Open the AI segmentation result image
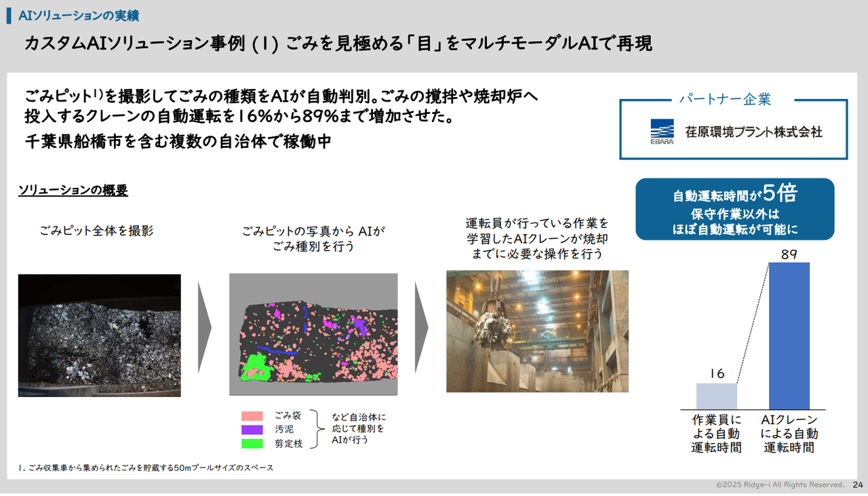Screen dimensions: 868x496 tap(313, 335)
